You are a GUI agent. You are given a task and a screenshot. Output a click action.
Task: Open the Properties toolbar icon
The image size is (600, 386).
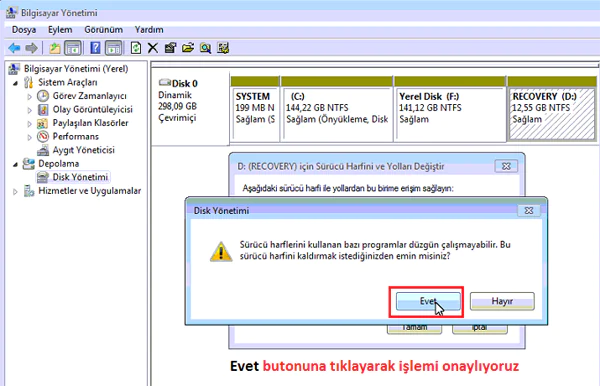(x=170, y=48)
